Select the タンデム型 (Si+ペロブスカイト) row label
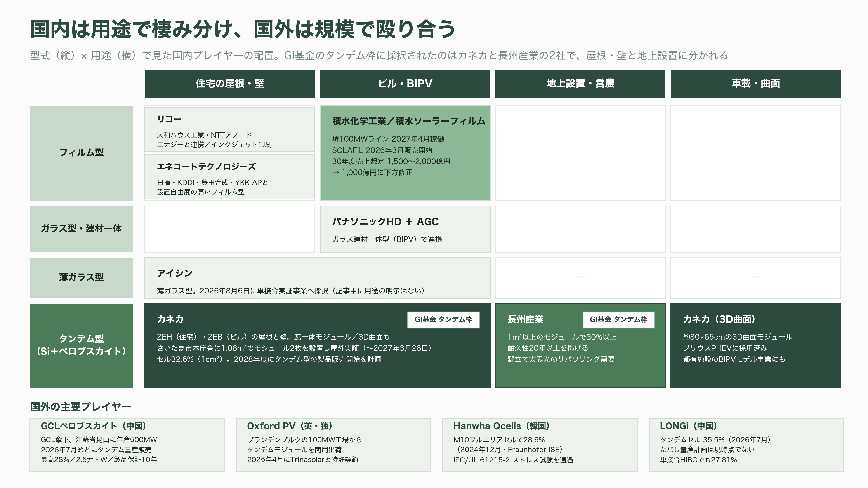 pyautogui.click(x=81, y=345)
